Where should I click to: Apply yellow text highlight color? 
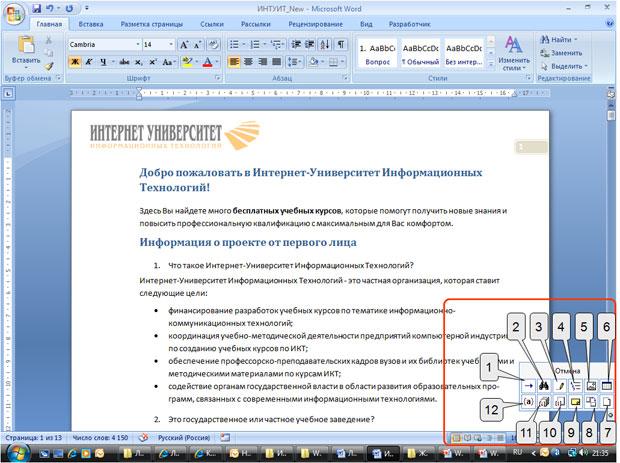pos(187,62)
